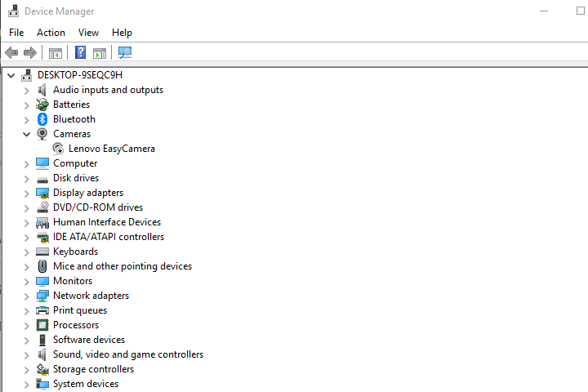The image size is (588, 392).
Task: Toggle the show/hide console tree toolbar icon
Action: click(x=56, y=53)
